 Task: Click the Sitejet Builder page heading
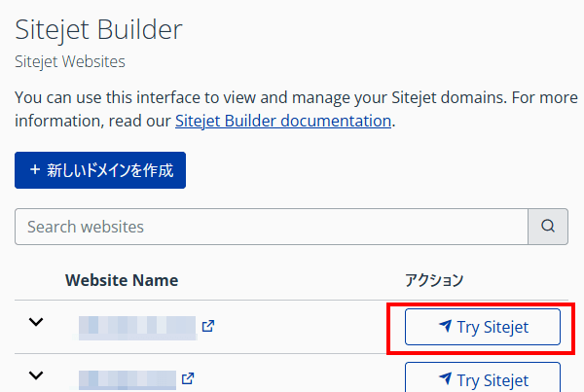[x=98, y=29]
